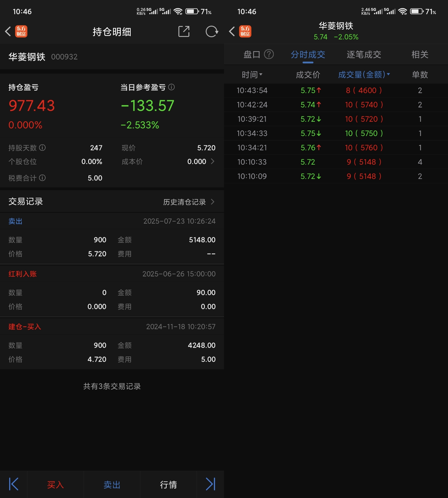Tap WiFi icon in left status bar
The height and width of the screenshot is (498, 448).
click(x=178, y=11)
